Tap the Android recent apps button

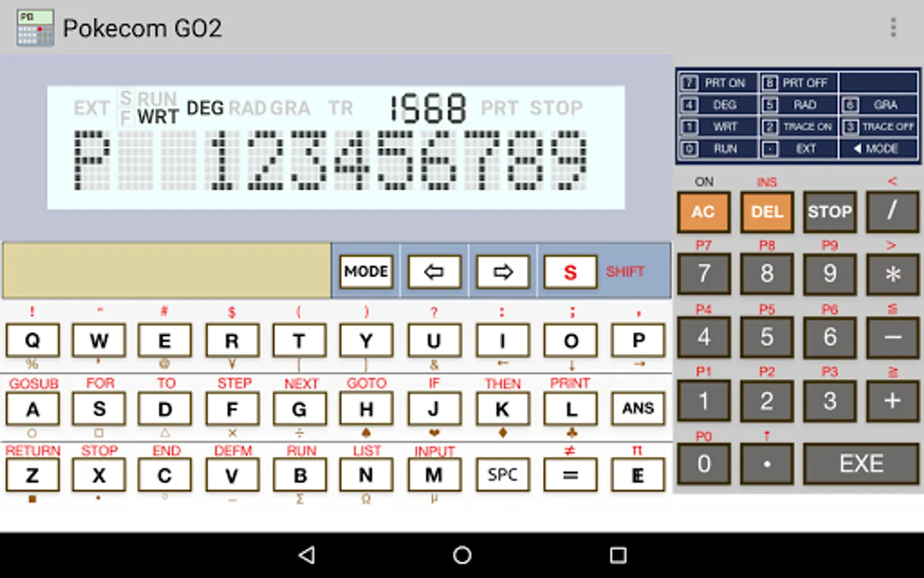618,555
